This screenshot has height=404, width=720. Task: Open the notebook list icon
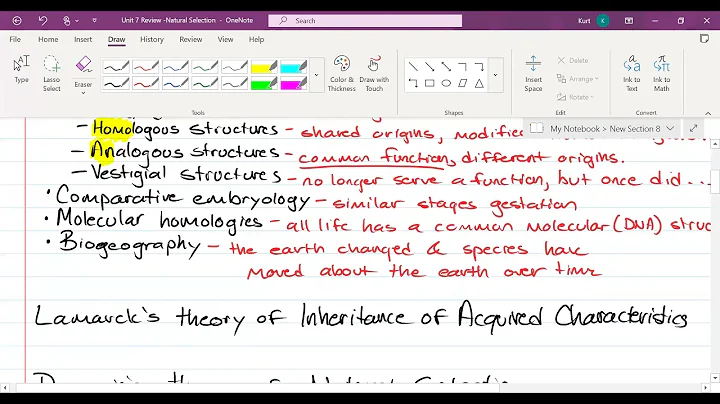pyautogui.click(x=537, y=128)
